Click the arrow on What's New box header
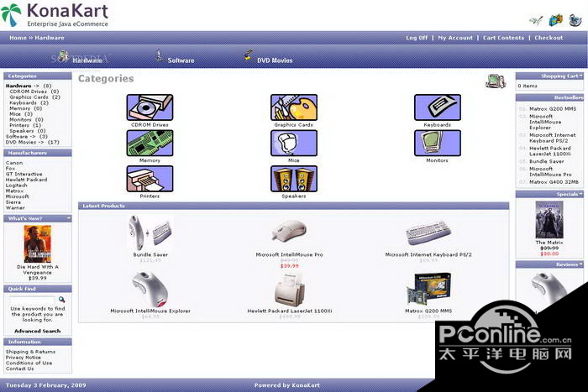Screen dimensions: 588x392 click(69, 217)
